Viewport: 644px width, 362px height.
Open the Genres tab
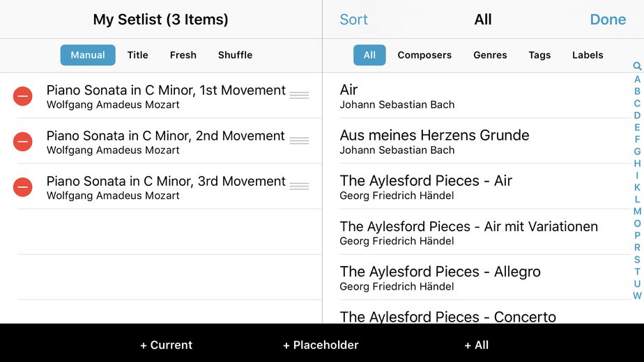490,55
